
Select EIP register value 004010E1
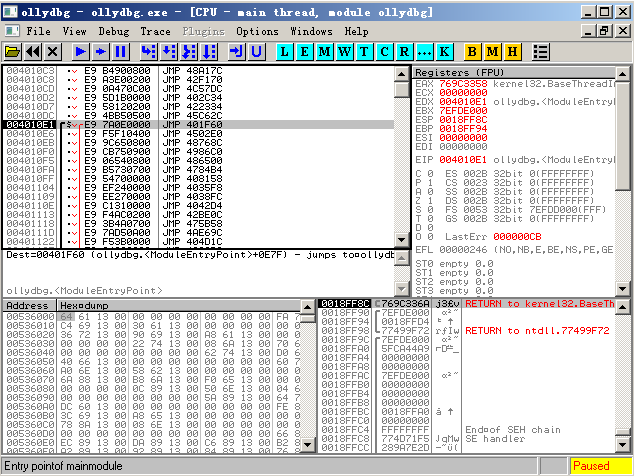coord(463,160)
